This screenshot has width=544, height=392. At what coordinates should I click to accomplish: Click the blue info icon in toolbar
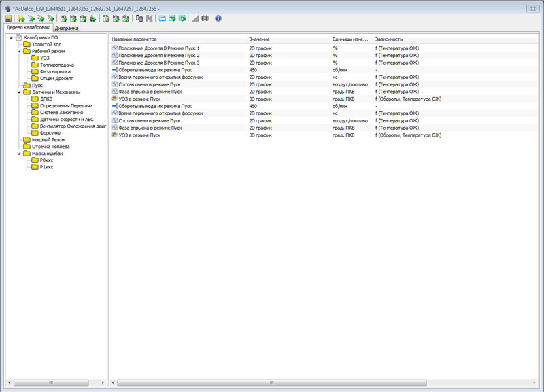click(x=218, y=18)
